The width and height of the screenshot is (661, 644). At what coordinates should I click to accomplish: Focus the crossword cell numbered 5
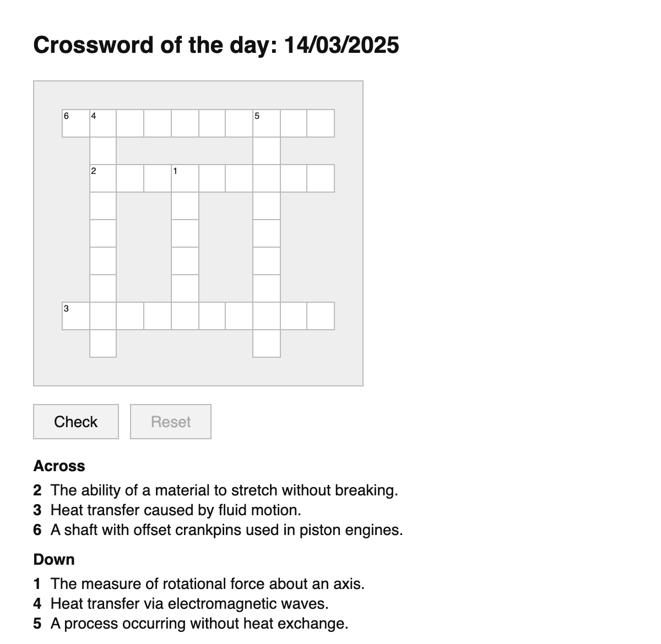coord(267,123)
